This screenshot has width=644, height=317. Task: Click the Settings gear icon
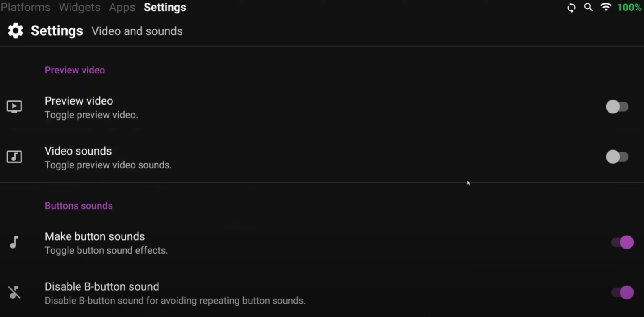pyautogui.click(x=16, y=31)
